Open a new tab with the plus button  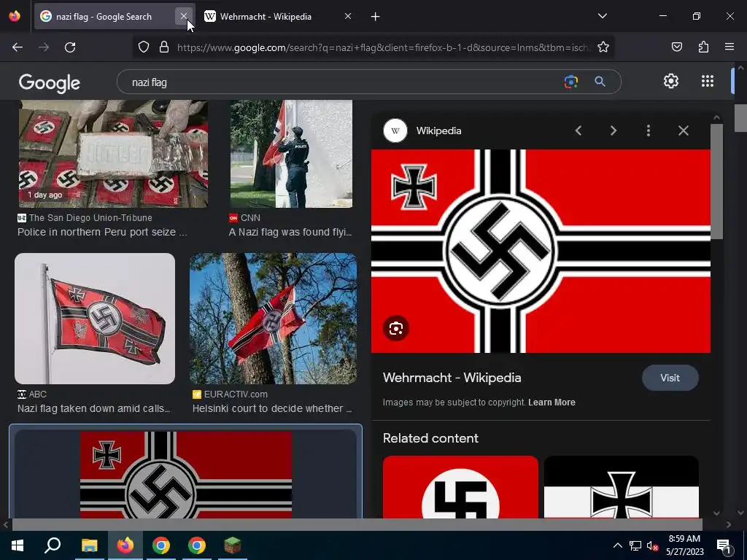(376, 17)
